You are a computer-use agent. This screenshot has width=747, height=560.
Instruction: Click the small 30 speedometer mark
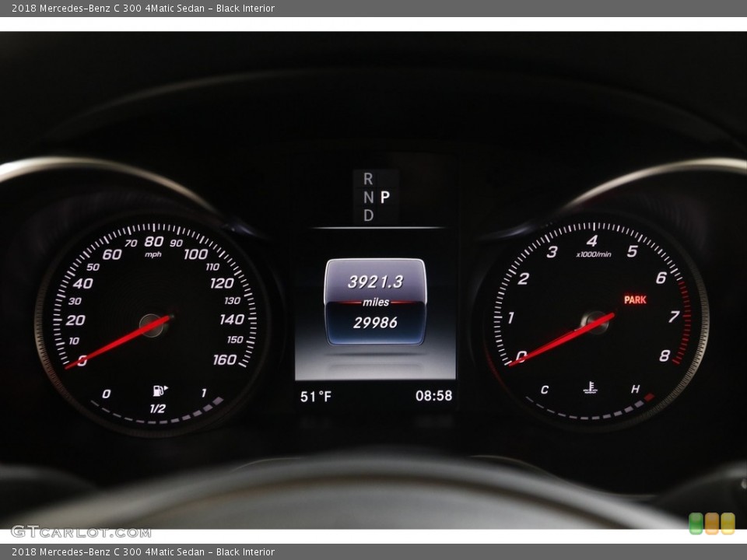coord(75,301)
